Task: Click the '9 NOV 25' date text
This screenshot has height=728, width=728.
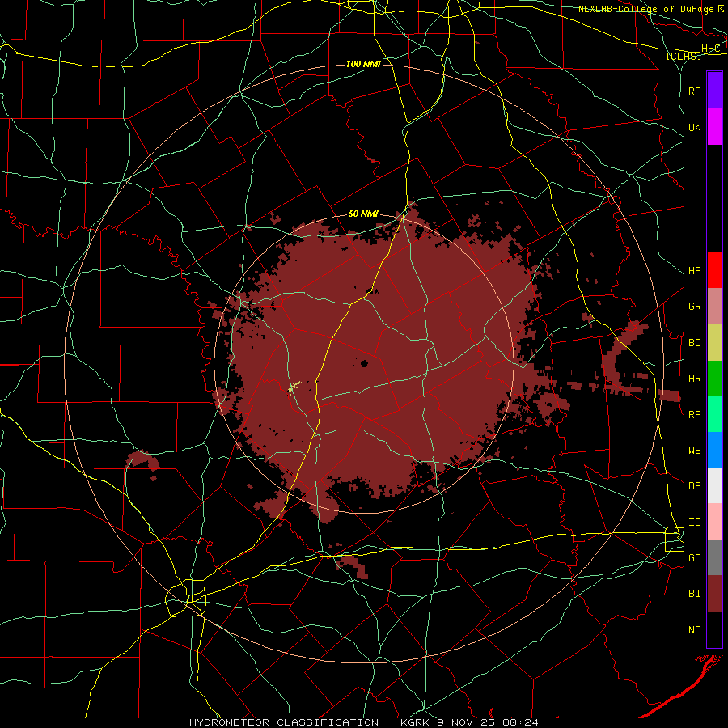Action: (x=467, y=722)
